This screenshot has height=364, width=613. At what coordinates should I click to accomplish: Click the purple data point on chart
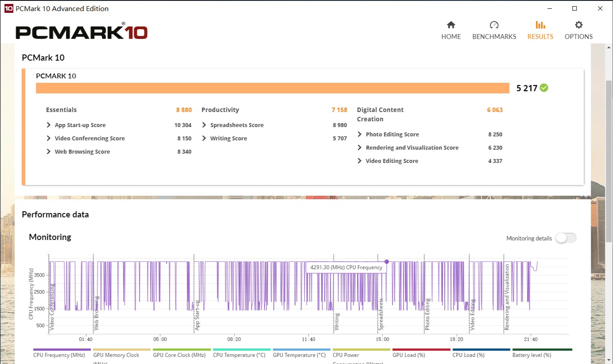[387, 262]
